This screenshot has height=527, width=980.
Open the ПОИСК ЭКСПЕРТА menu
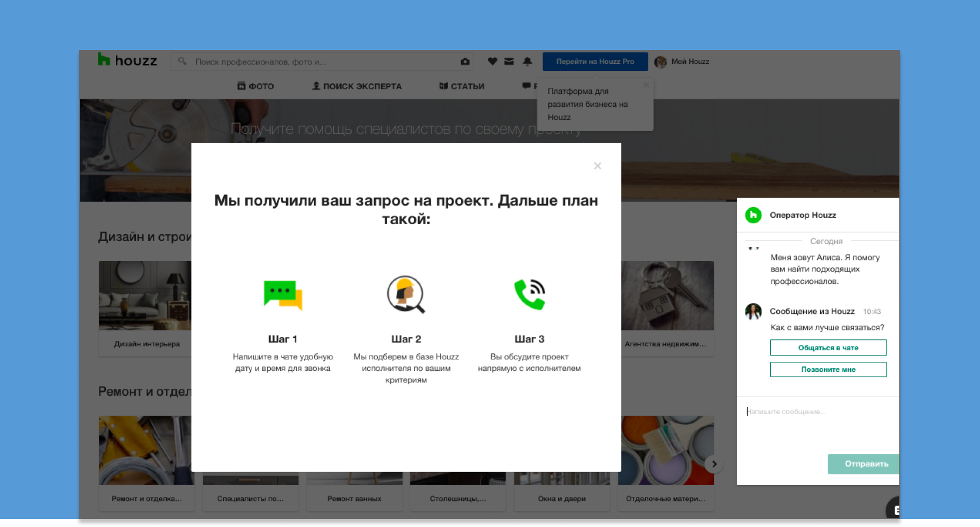(357, 86)
